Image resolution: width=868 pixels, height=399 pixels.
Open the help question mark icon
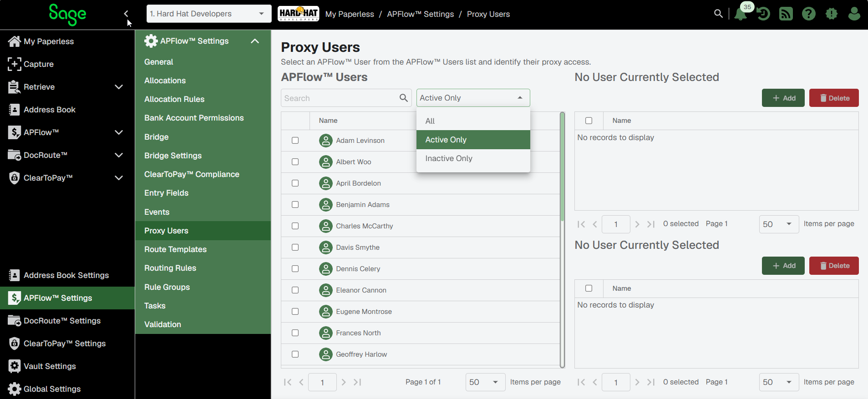point(809,14)
